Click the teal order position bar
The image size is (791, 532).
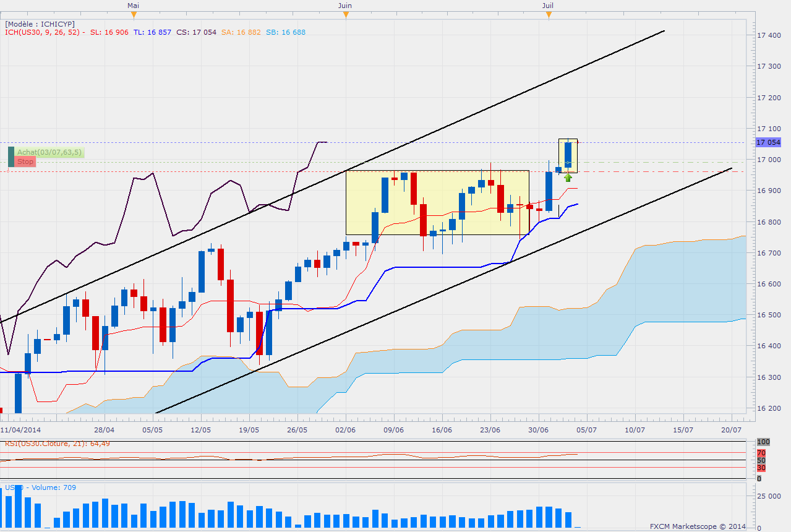click(11, 157)
